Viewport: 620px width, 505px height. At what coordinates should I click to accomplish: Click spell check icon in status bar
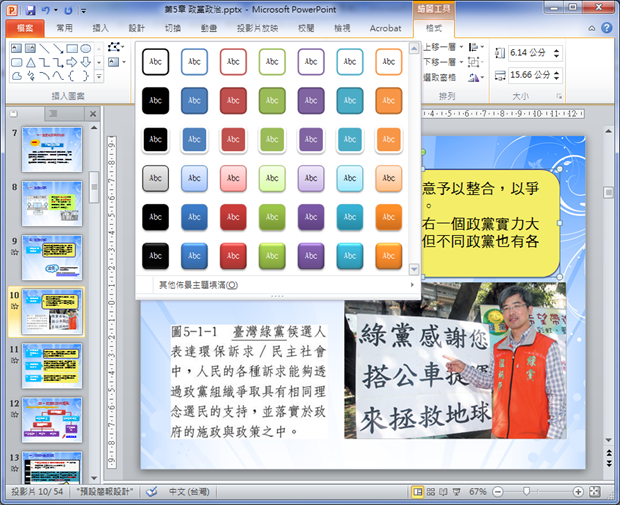click(151, 492)
